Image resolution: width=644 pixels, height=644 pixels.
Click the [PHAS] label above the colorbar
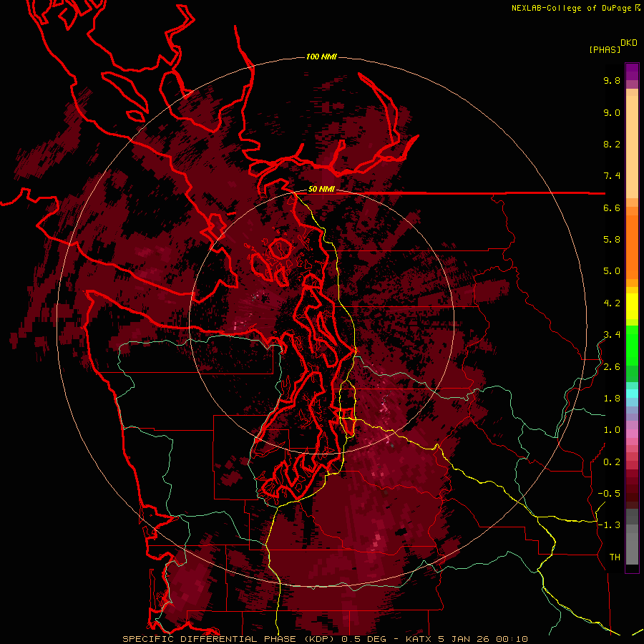pyautogui.click(x=605, y=49)
